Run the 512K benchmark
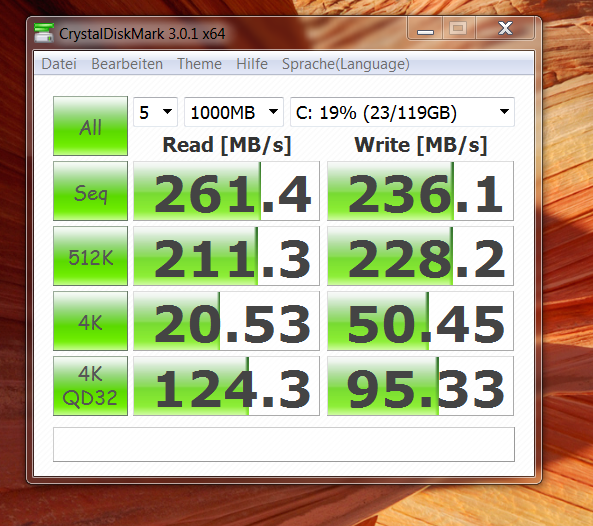The height and width of the screenshot is (526, 593). point(90,256)
